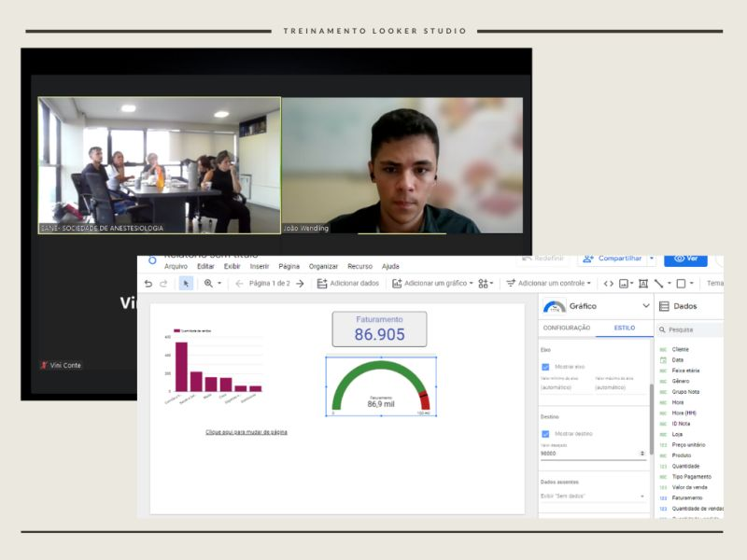This screenshot has width=747, height=560.
Task: Open the Inserir menu
Action: [260, 266]
